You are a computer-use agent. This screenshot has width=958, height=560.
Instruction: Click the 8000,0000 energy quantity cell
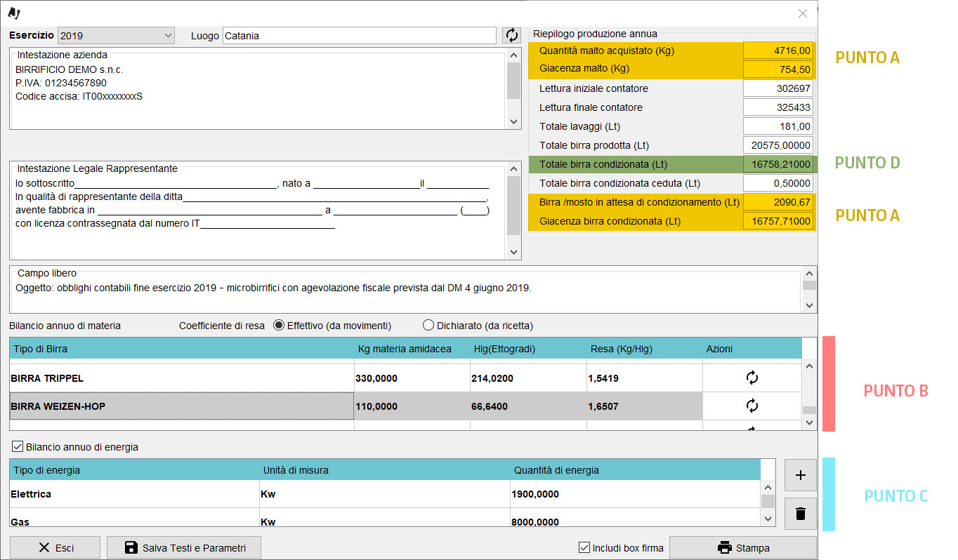tap(636, 519)
